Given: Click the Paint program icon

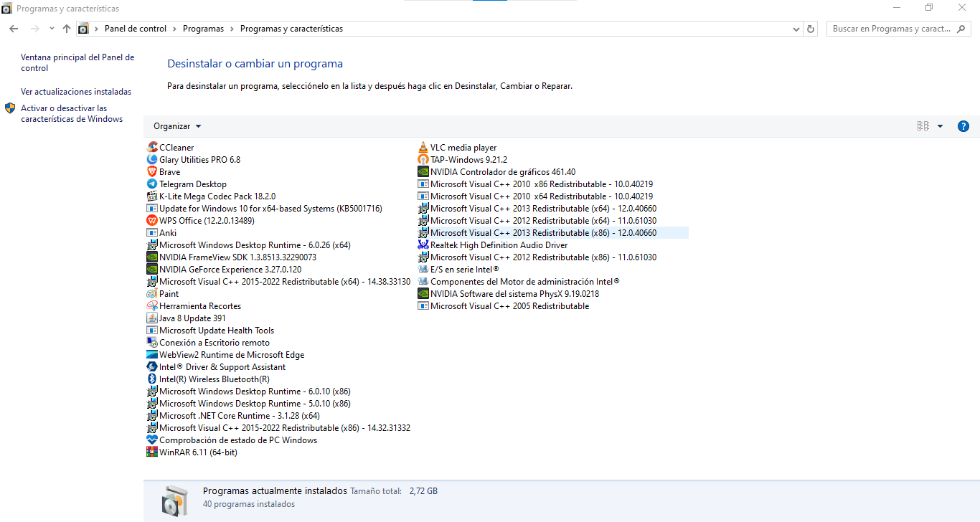Looking at the screenshot, I should 152,294.
